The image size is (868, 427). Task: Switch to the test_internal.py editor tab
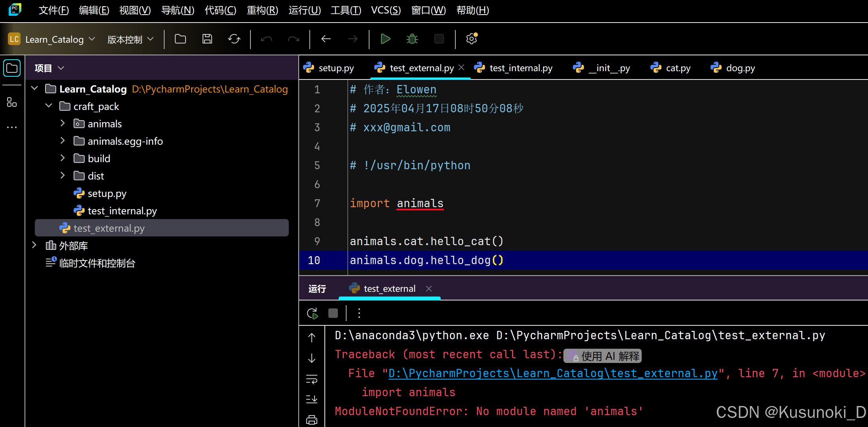(x=520, y=68)
